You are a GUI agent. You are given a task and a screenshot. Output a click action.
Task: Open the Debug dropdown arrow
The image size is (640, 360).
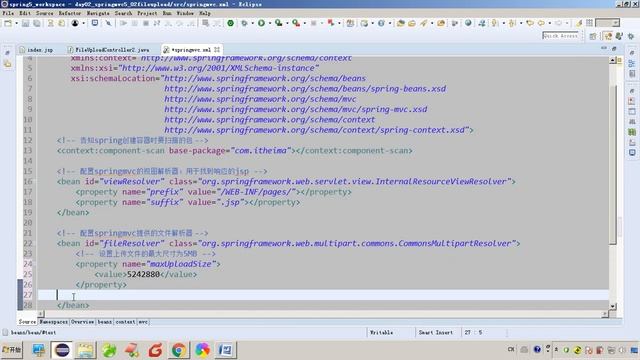pyautogui.click(x=252, y=23)
